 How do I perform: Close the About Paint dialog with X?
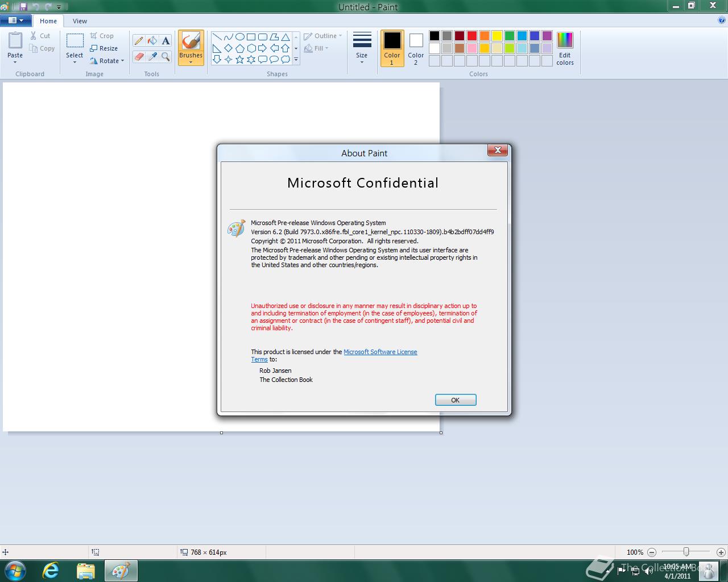[x=498, y=150]
